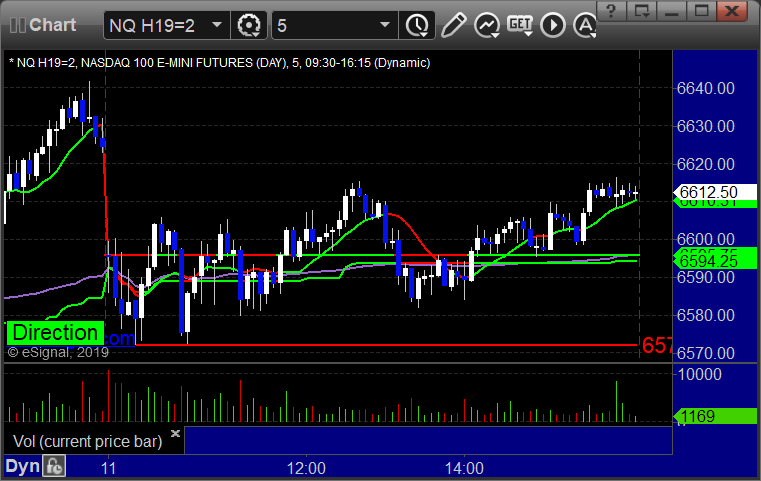Open the circled A alerts menu

(585, 25)
